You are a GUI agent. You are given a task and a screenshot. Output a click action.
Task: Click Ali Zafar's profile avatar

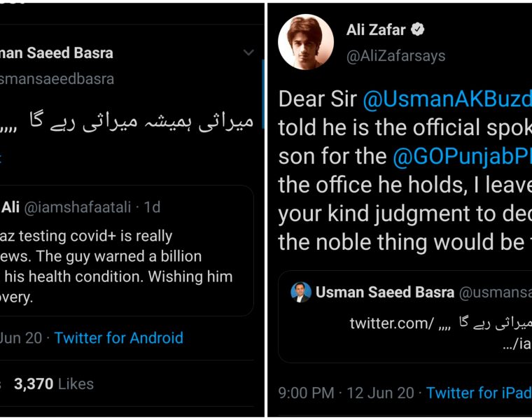point(305,41)
